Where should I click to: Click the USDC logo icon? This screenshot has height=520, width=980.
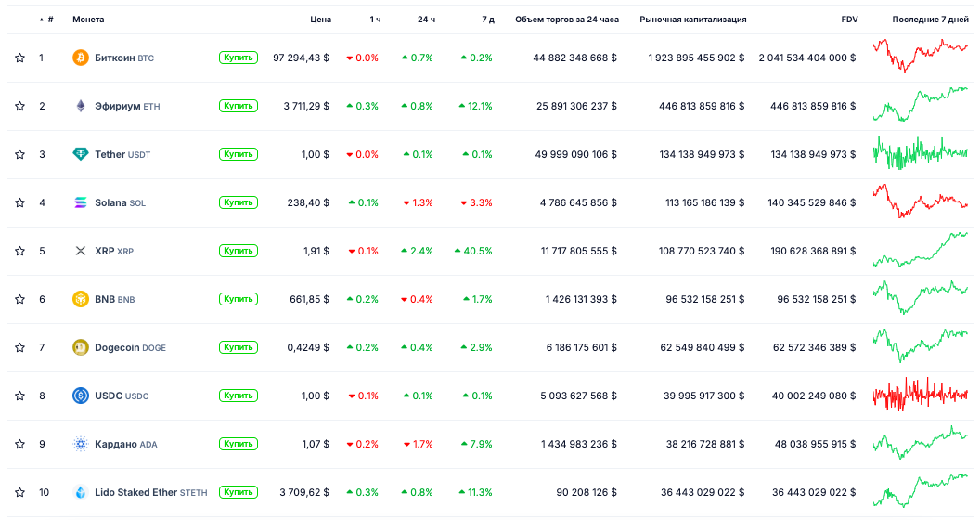tap(81, 396)
